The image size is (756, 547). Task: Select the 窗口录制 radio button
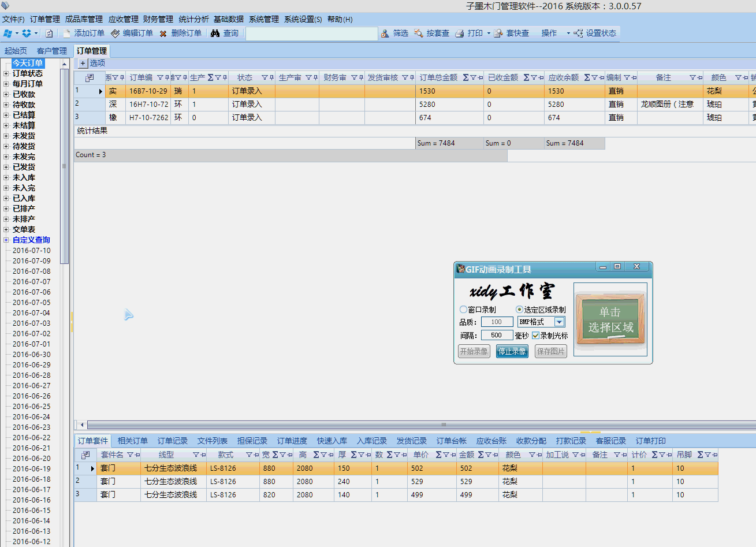463,310
